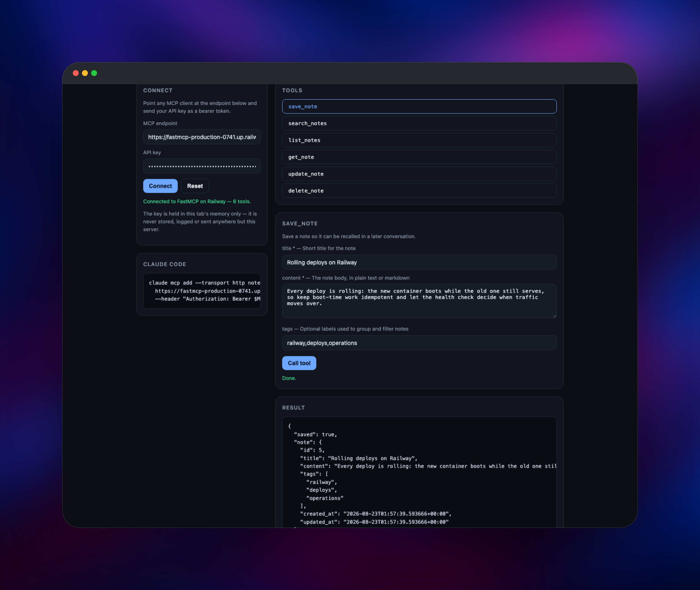
Task: Select the list_notes tool
Action: [x=419, y=140]
